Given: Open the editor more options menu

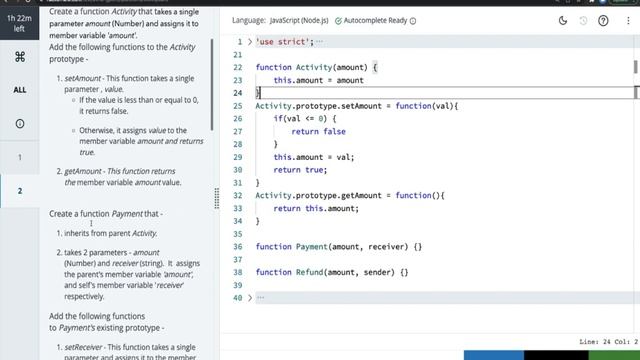Looking at the screenshot, I should [628, 20].
